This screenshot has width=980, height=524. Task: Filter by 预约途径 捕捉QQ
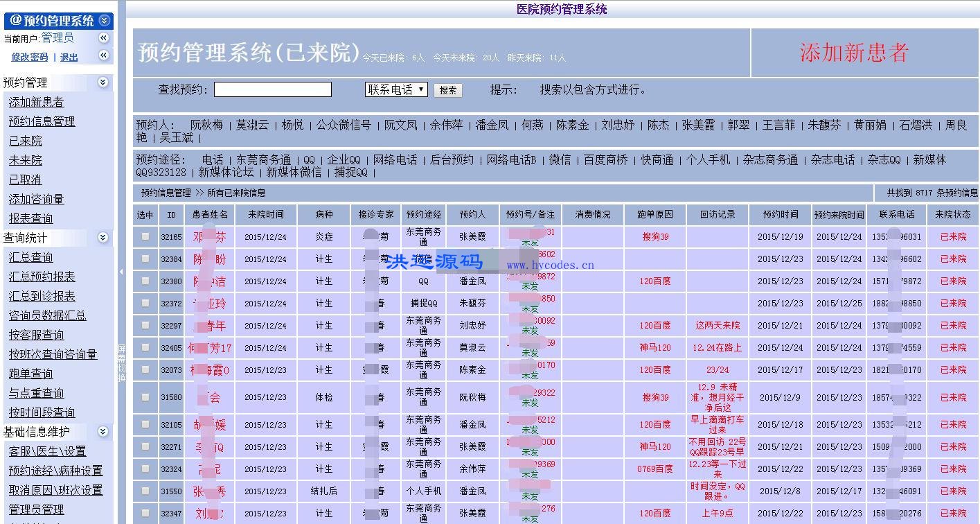pyautogui.click(x=350, y=173)
